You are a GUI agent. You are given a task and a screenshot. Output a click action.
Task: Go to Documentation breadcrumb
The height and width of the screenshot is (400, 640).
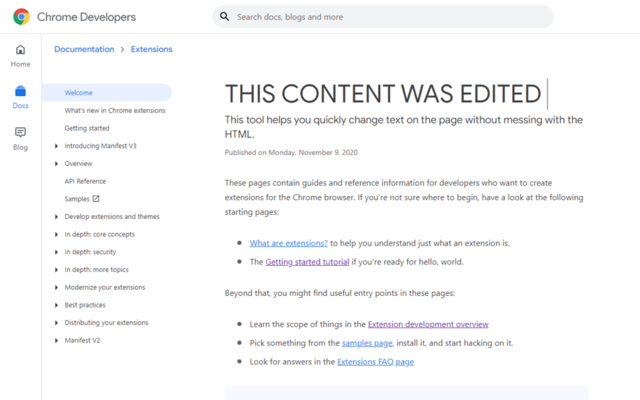point(84,49)
